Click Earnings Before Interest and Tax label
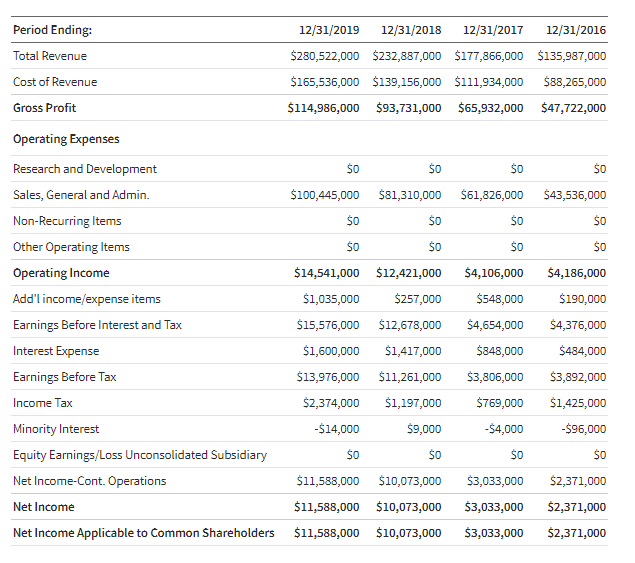635x563 pixels. tap(97, 325)
